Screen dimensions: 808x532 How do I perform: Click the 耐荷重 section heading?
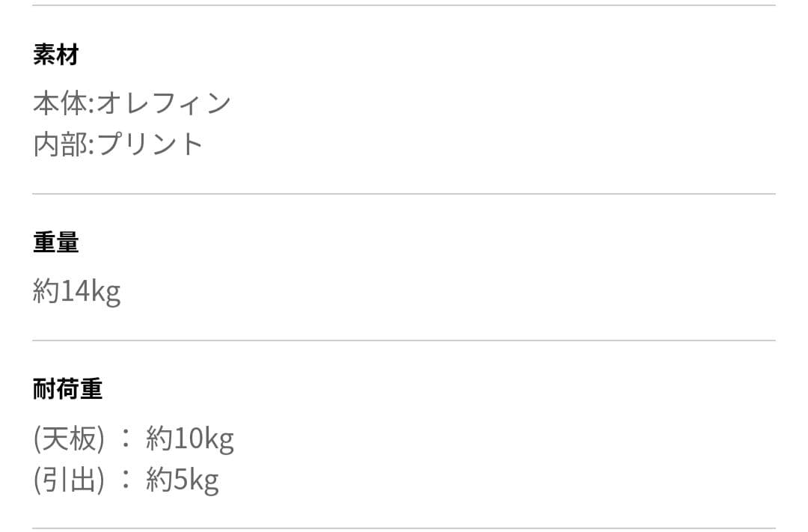point(67,389)
